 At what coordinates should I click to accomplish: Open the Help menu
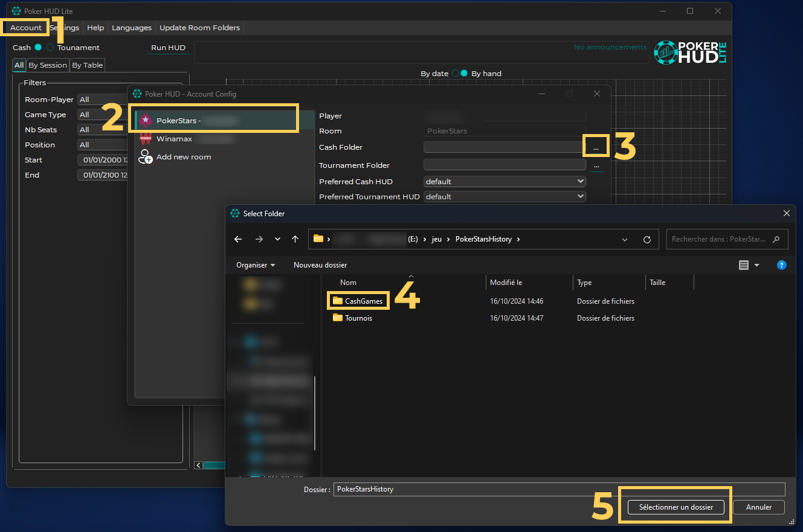tap(95, 28)
